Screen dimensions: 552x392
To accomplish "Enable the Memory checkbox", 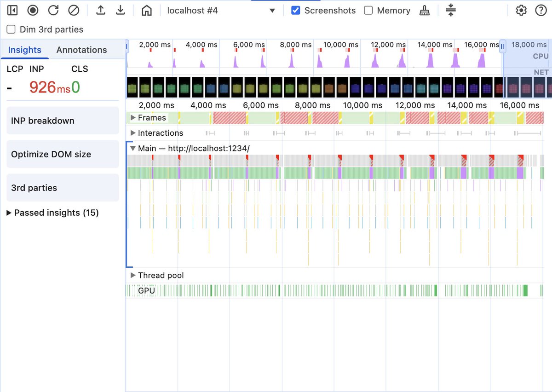I will tap(368, 10).
